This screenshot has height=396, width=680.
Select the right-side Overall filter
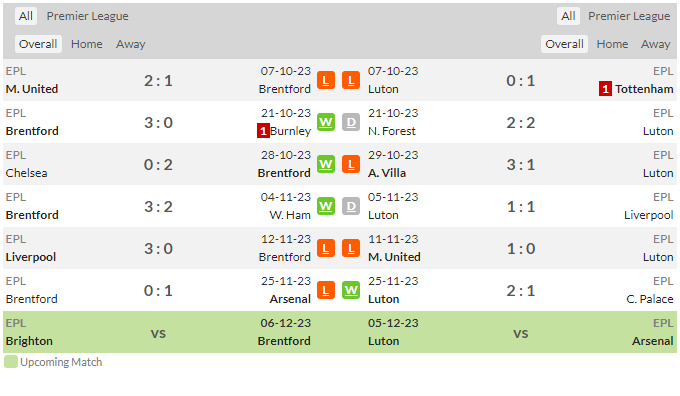(x=564, y=44)
